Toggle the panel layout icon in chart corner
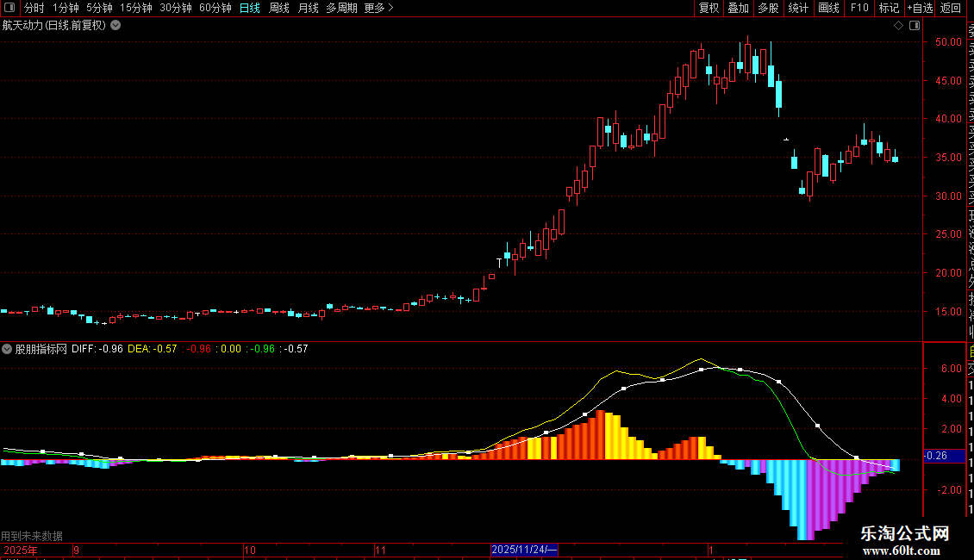 pyautogui.click(x=915, y=26)
